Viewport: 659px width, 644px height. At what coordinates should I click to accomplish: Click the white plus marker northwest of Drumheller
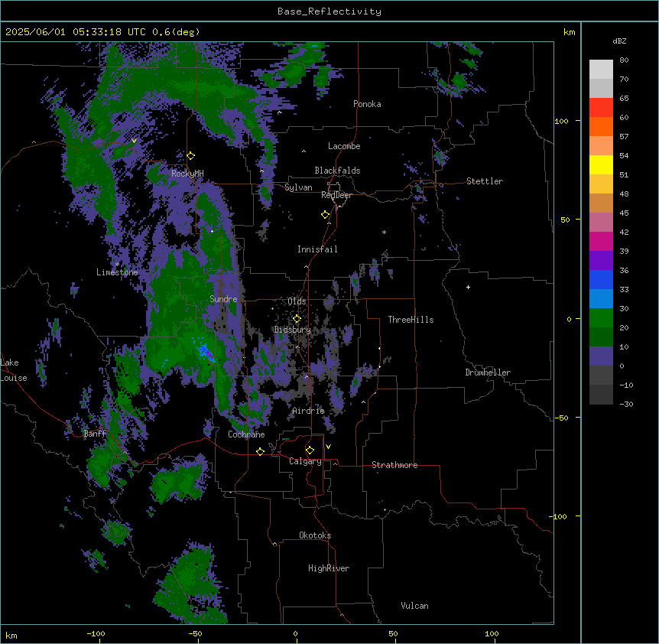pyautogui.click(x=468, y=287)
